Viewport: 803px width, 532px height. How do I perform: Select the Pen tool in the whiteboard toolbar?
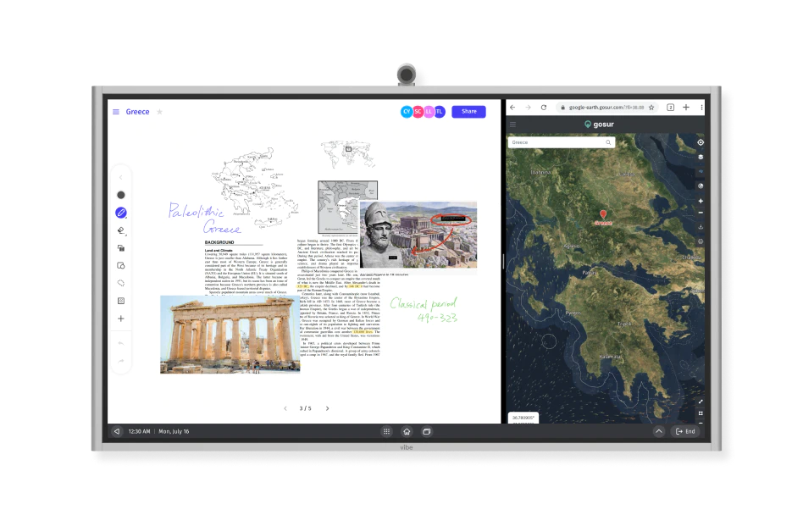(120, 213)
